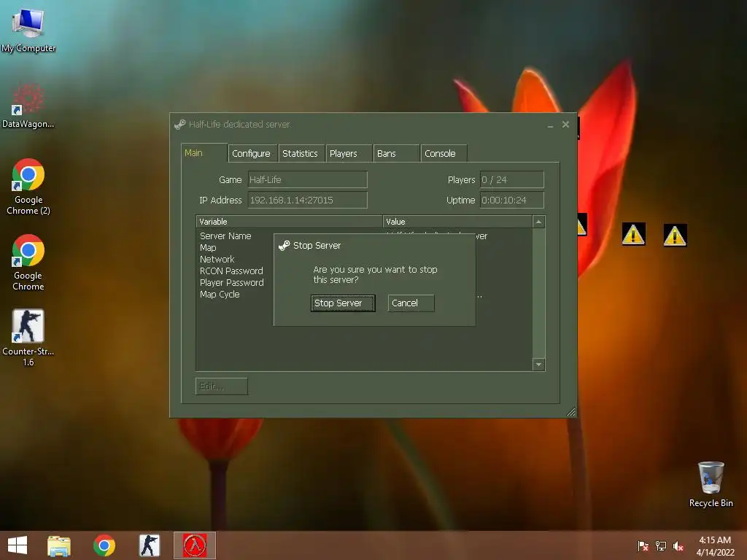This screenshot has height=560, width=747.
Task: Cancel the Stop Server dialog
Action: coord(411,303)
